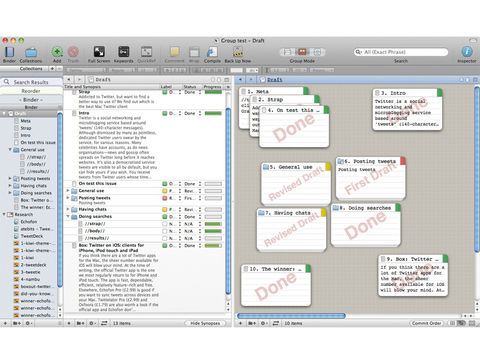This screenshot has width=480, height=360.
Task: Open the Keywords panel icon
Action: click(124, 52)
